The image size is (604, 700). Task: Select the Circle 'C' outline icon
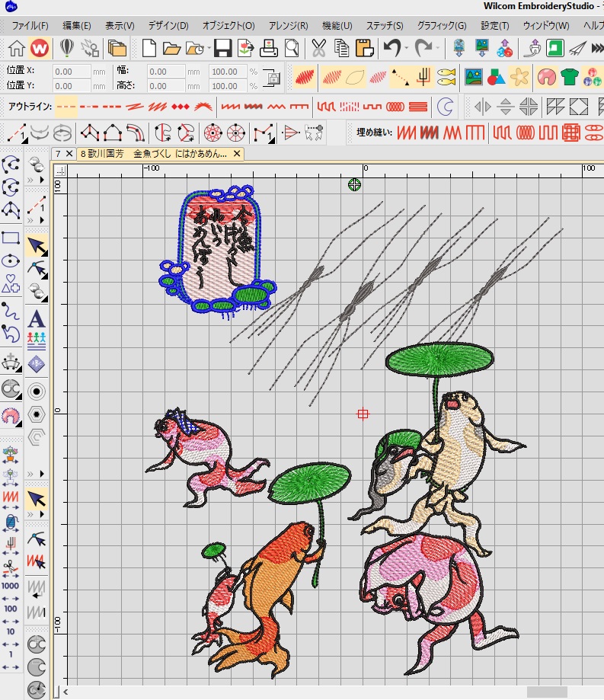point(445,107)
